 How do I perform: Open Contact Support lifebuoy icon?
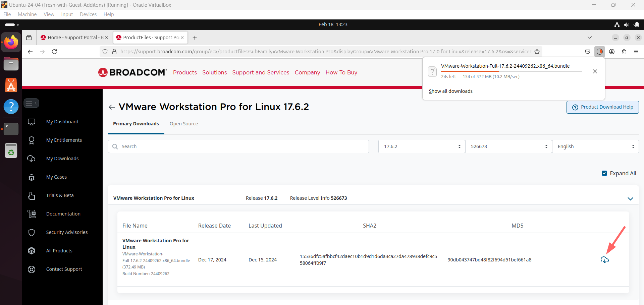[x=32, y=269]
